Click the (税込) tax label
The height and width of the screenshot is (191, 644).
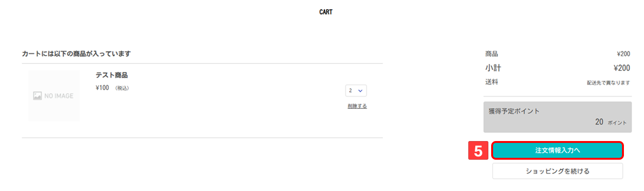122,88
